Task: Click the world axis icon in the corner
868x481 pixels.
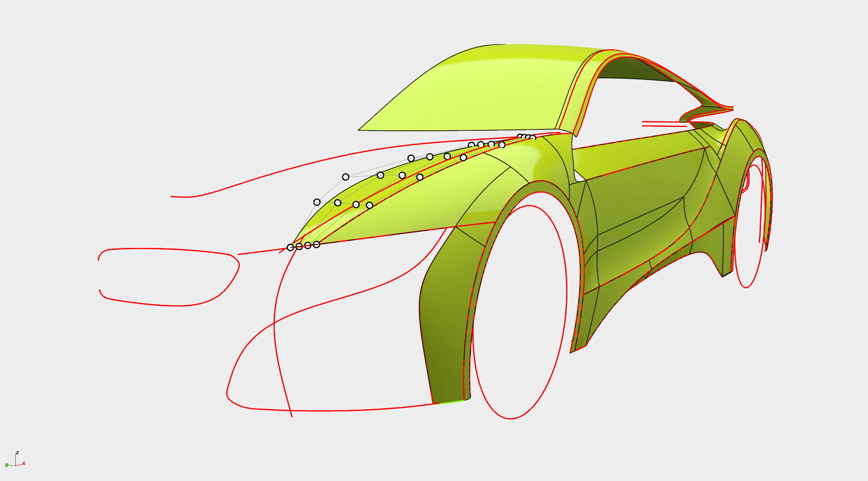Action: click(15, 463)
